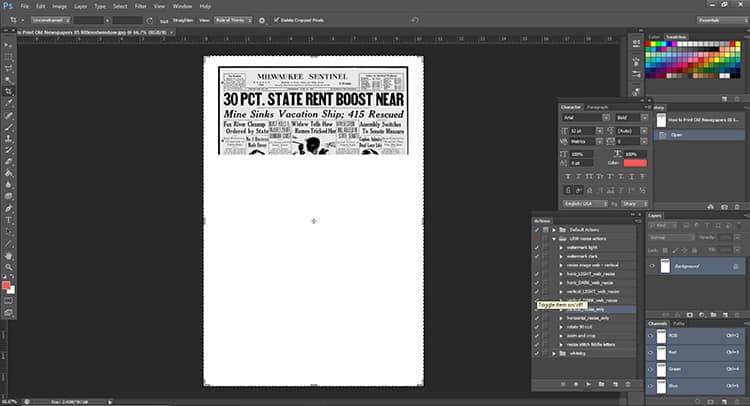
Task: Click the crop settings gear icon
Action: tap(262, 20)
